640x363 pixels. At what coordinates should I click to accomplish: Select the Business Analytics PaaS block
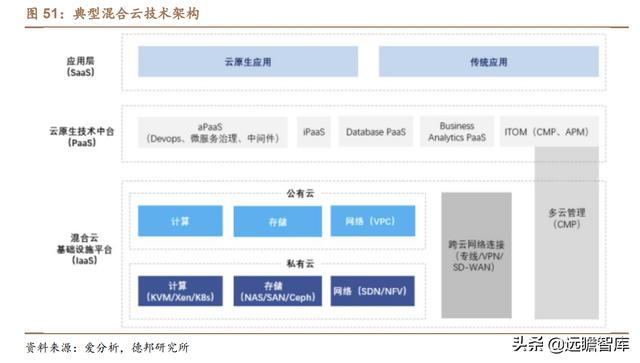[457, 132]
